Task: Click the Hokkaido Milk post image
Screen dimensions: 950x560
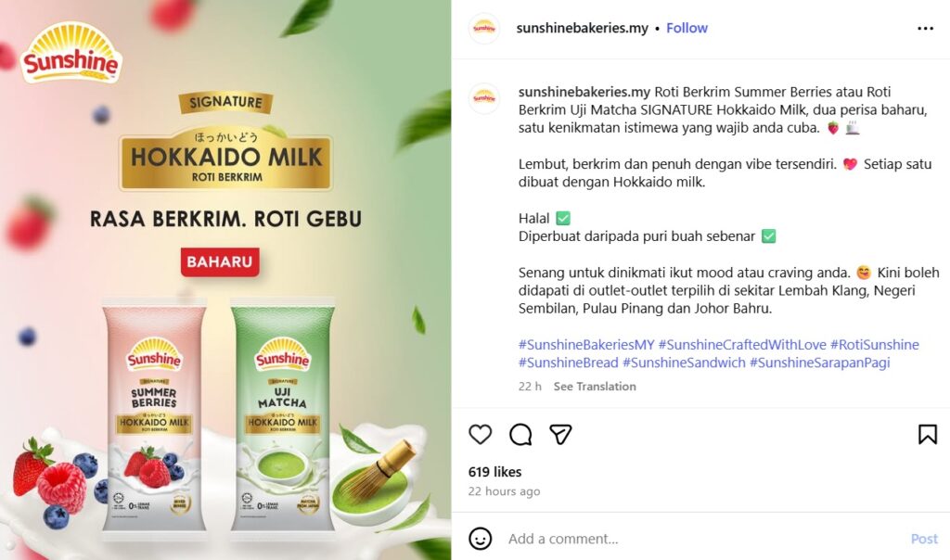Action: (225, 280)
